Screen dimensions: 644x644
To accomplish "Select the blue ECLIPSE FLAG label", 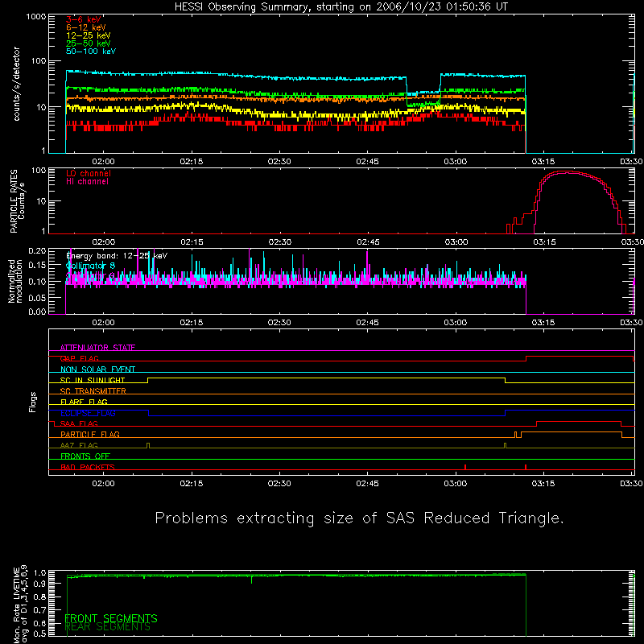I will pyautogui.click(x=88, y=413).
